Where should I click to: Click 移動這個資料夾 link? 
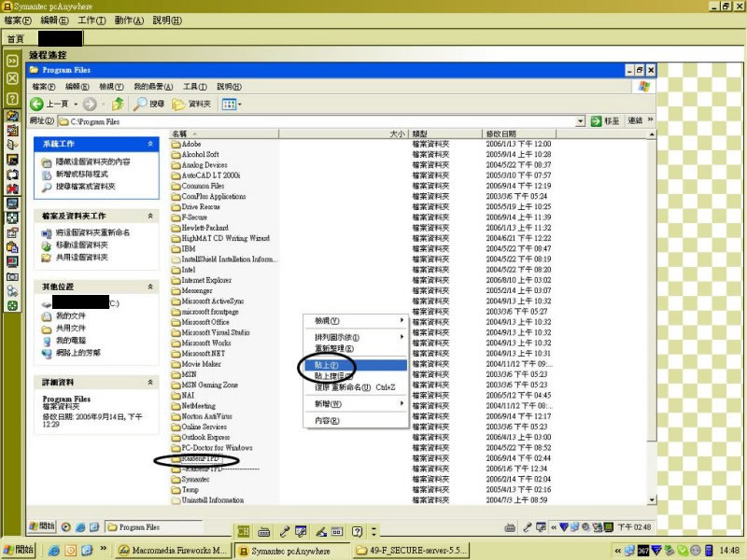click(x=82, y=245)
